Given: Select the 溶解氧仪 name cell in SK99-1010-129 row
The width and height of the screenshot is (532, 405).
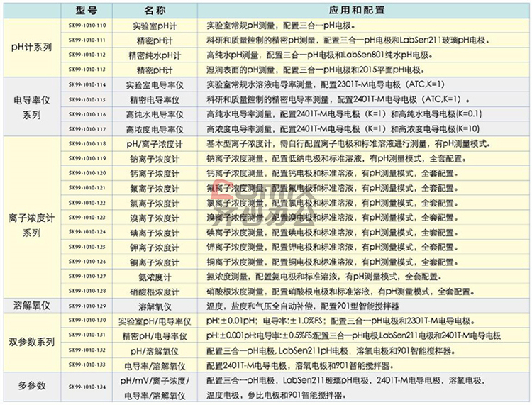Looking at the screenshot, I should point(155,306).
